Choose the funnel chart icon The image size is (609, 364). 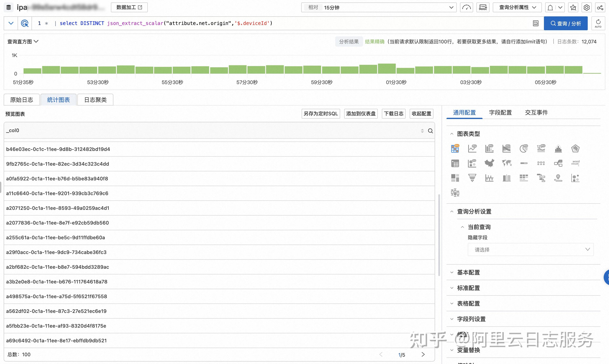[x=472, y=178]
